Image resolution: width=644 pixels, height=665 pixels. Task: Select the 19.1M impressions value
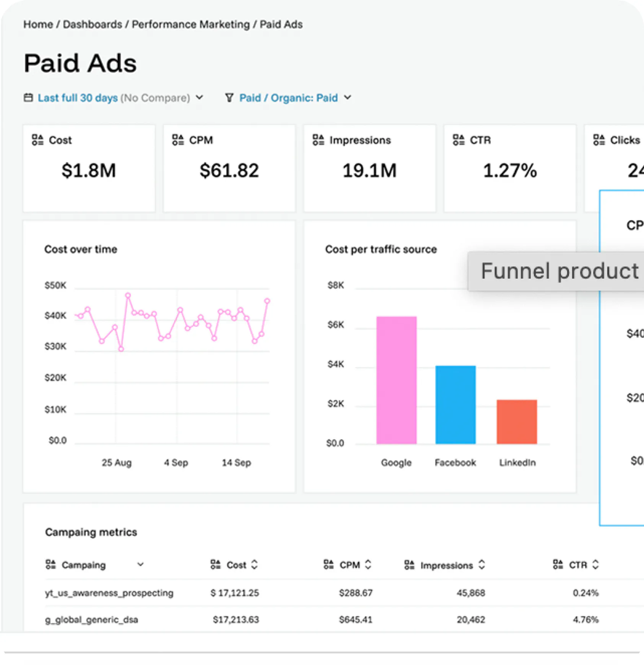click(x=369, y=170)
